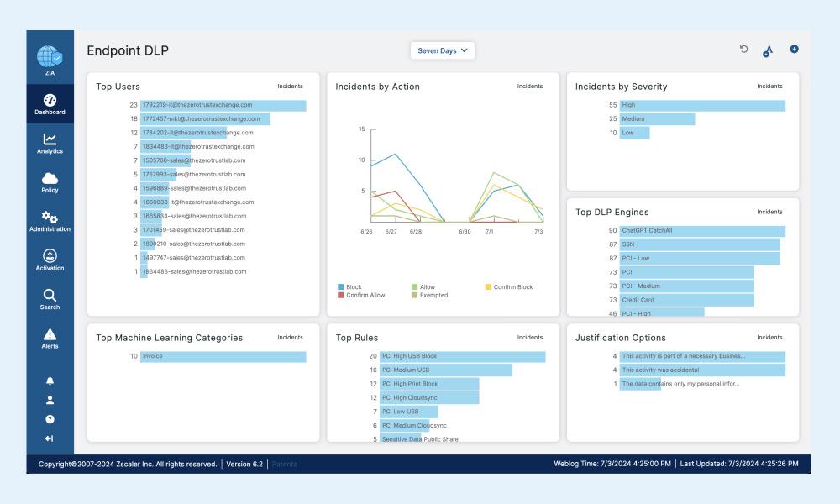This screenshot has width=840, height=504.
Task: Open the user profile icon
Action: (x=50, y=400)
